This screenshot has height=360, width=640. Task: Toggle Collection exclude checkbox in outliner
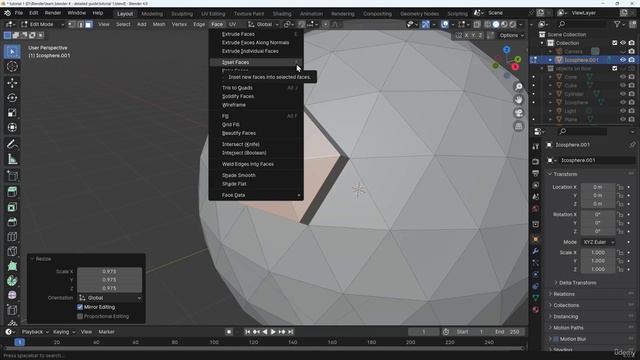[x=615, y=43]
